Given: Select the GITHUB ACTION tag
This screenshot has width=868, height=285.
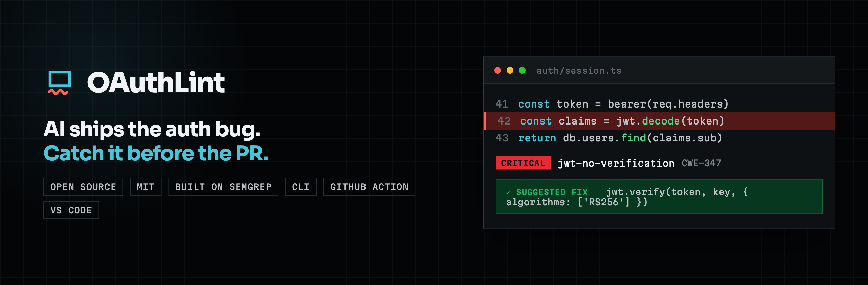Looking at the screenshot, I should tap(369, 187).
